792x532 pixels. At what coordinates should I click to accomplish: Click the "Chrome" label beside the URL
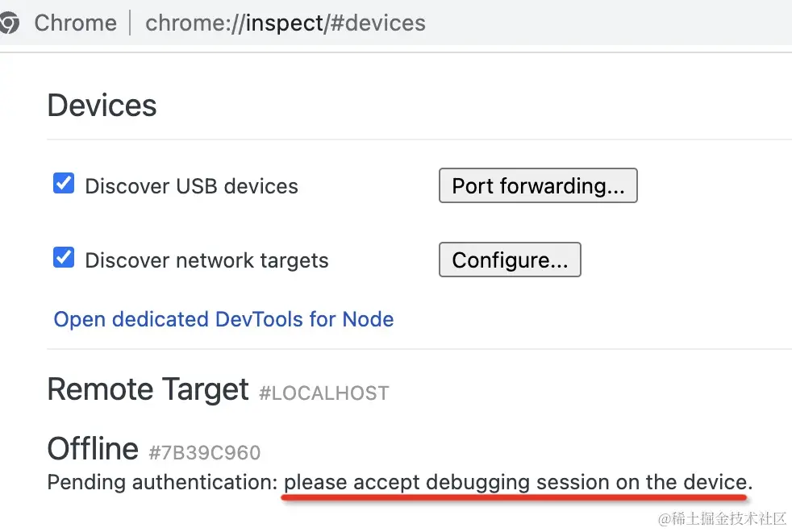75,23
